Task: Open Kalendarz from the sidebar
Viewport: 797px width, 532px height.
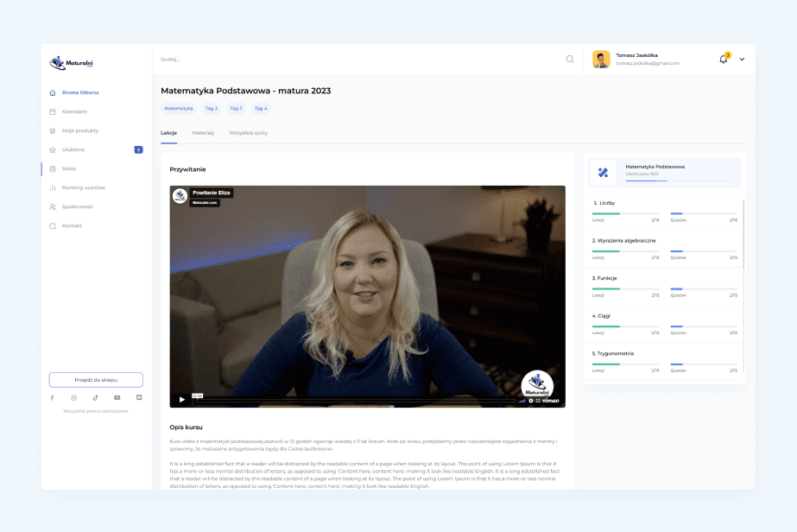Action: tap(74, 111)
